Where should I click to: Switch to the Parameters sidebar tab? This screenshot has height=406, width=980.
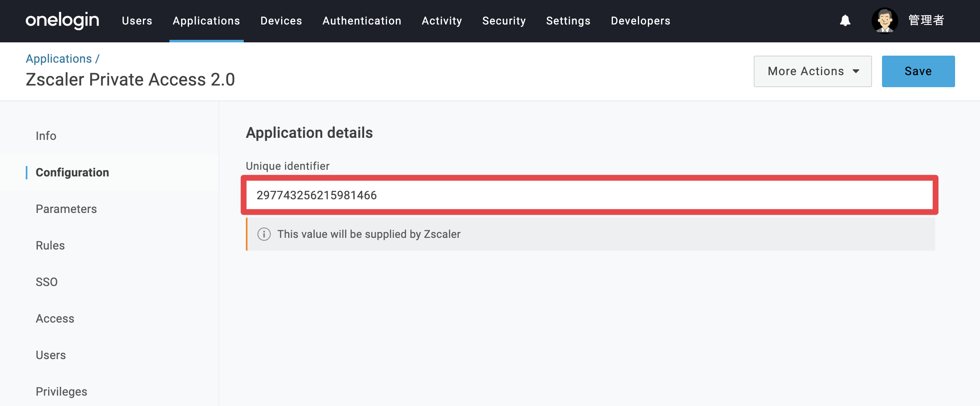click(x=66, y=209)
